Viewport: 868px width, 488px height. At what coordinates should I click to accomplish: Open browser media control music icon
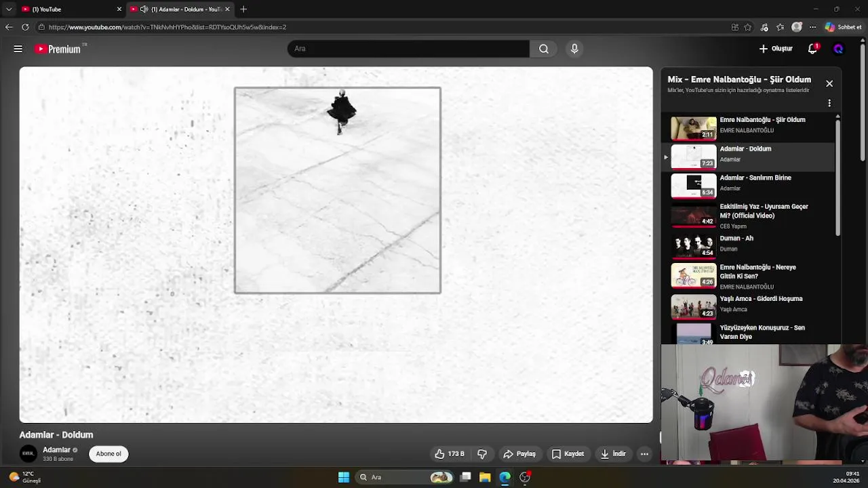click(764, 27)
